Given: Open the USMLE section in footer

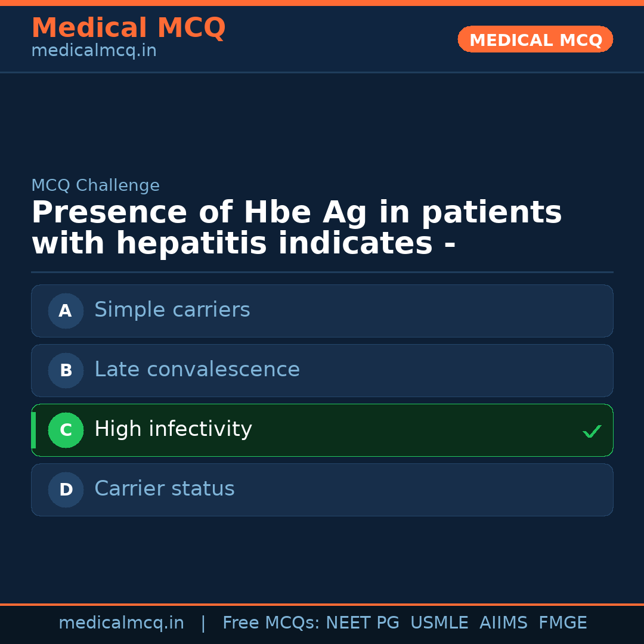Looking at the screenshot, I should click(x=439, y=622).
